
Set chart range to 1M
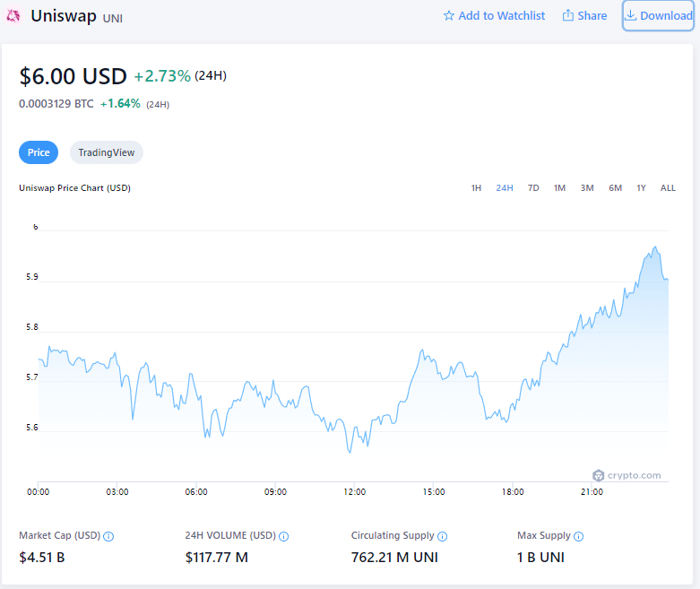(x=559, y=188)
